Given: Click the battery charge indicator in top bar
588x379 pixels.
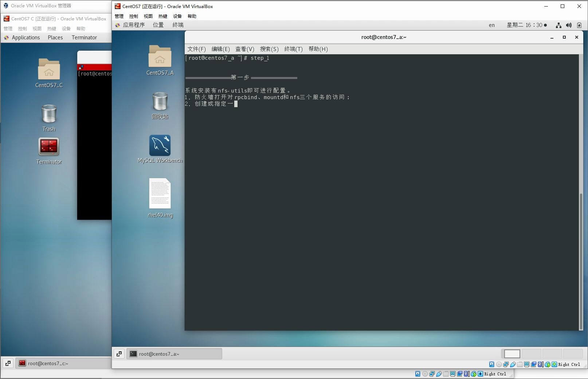Looking at the screenshot, I should [579, 25].
